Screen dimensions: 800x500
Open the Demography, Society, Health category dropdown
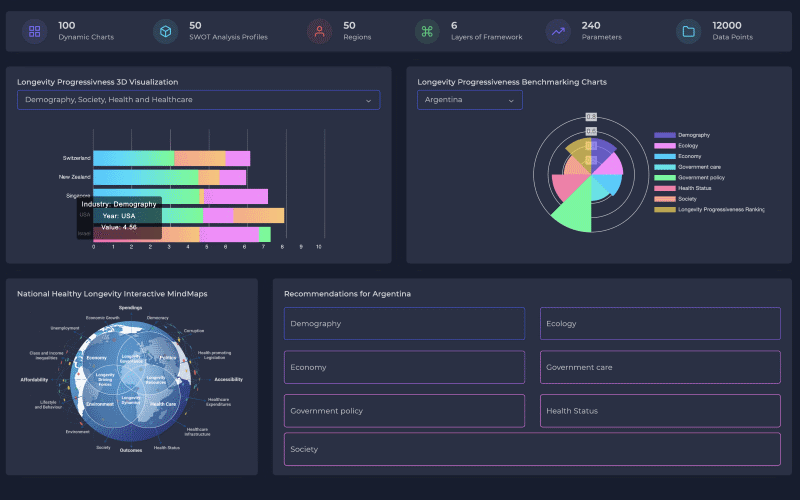(x=198, y=100)
